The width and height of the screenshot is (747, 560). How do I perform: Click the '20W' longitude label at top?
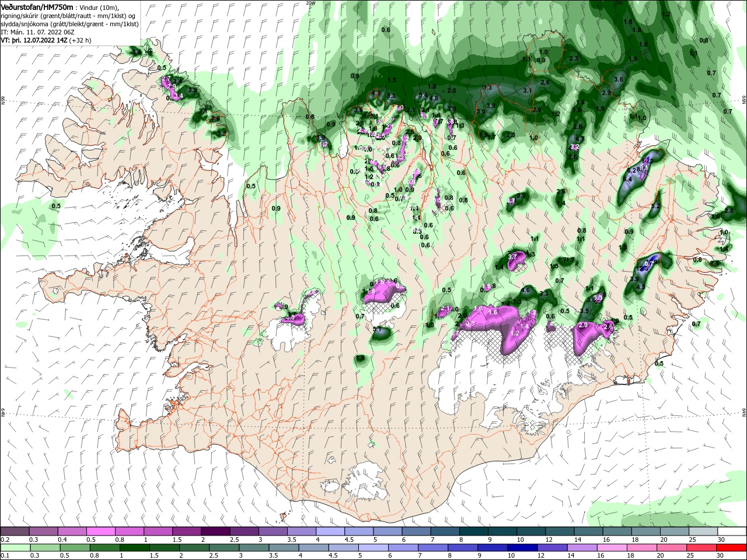[310, 2]
